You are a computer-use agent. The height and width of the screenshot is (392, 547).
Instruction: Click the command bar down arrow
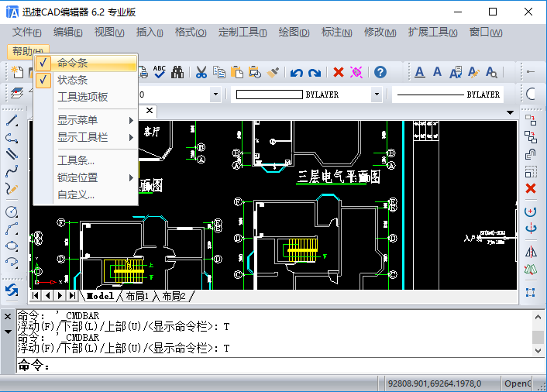pyautogui.click(x=8, y=332)
